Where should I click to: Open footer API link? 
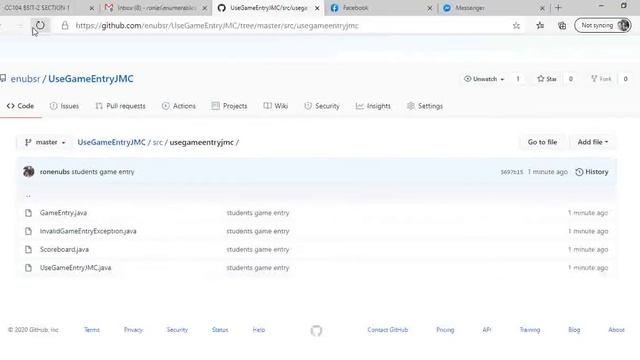pyautogui.click(x=487, y=330)
